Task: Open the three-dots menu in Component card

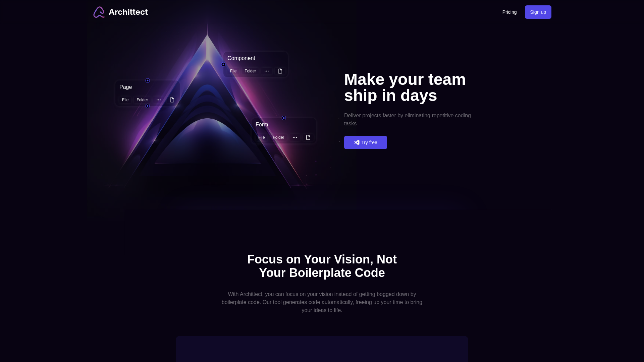Action: [267, 71]
